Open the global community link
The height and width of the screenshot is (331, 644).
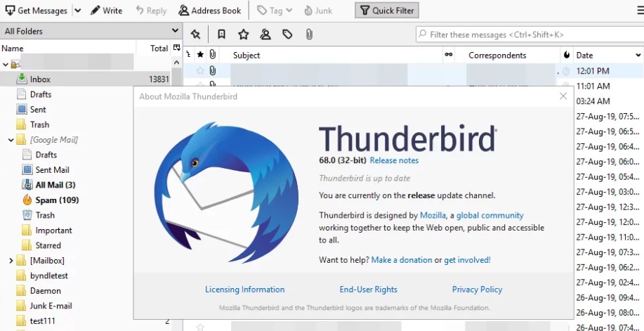pyautogui.click(x=490, y=215)
